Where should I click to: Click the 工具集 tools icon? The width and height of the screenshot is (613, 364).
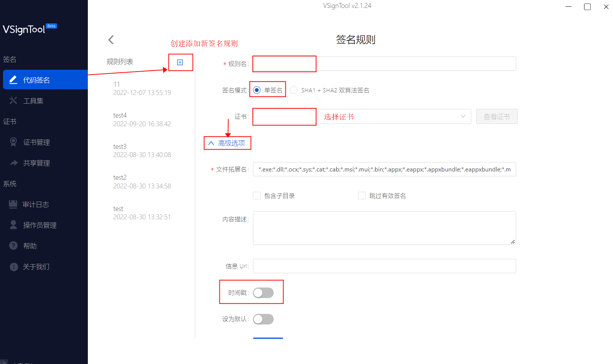click(x=13, y=101)
